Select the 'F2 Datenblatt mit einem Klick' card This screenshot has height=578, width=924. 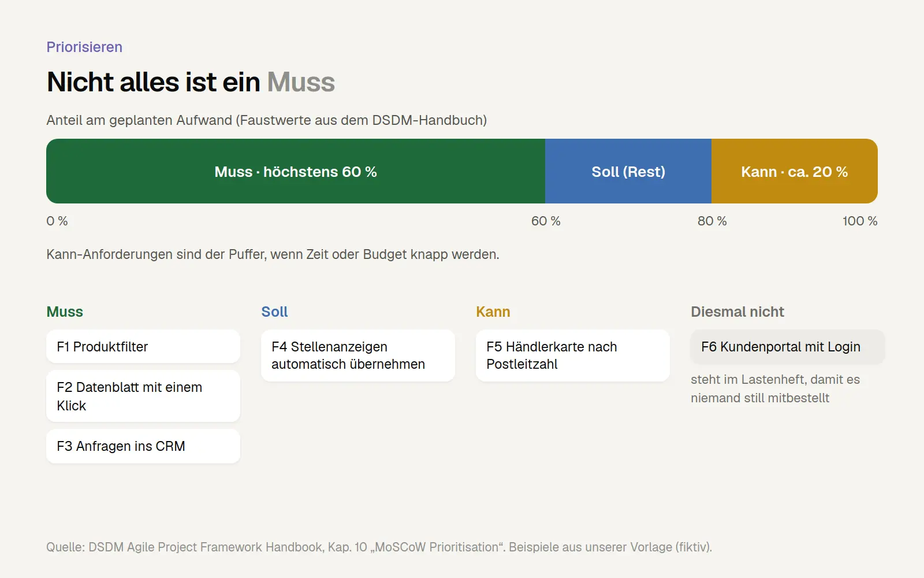click(143, 396)
